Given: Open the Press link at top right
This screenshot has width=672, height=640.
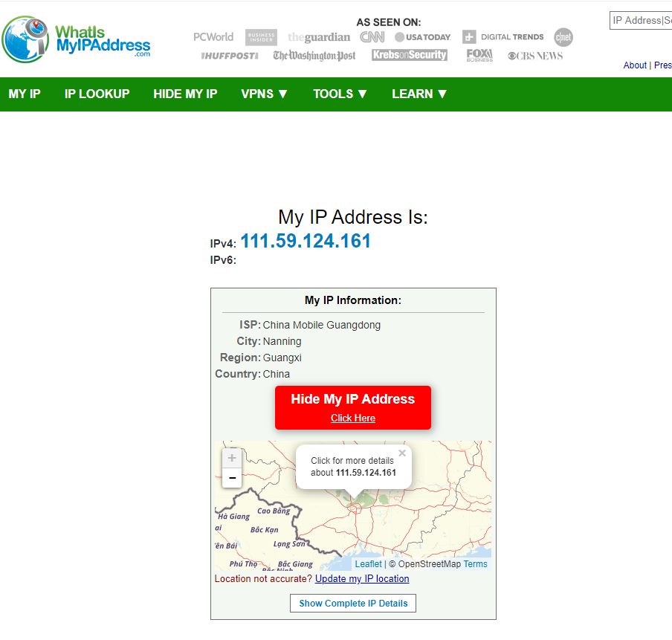Looking at the screenshot, I should (662, 65).
